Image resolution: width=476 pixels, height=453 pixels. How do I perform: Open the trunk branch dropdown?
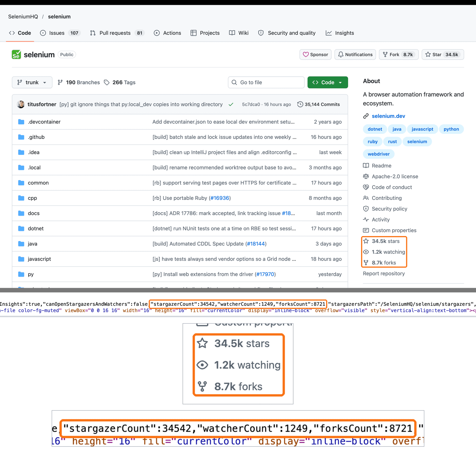(x=32, y=82)
